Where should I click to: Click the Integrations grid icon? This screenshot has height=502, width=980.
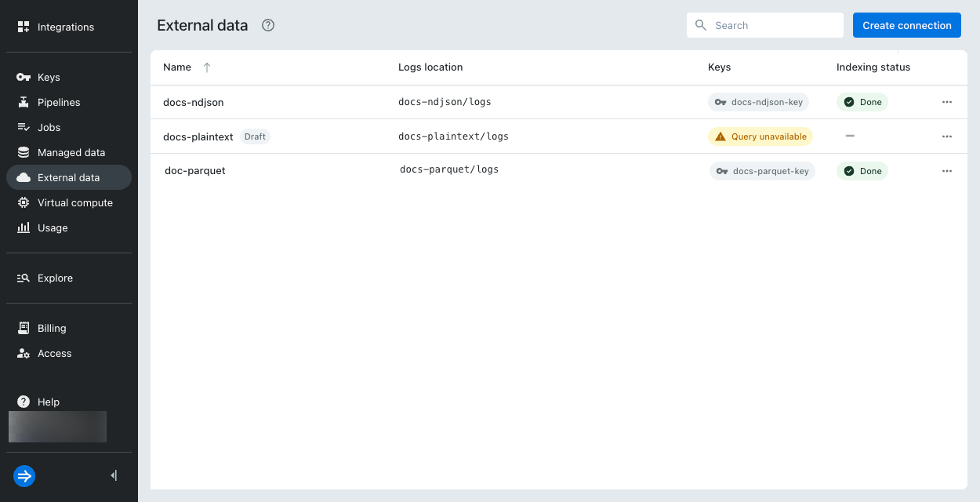click(x=24, y=27)
